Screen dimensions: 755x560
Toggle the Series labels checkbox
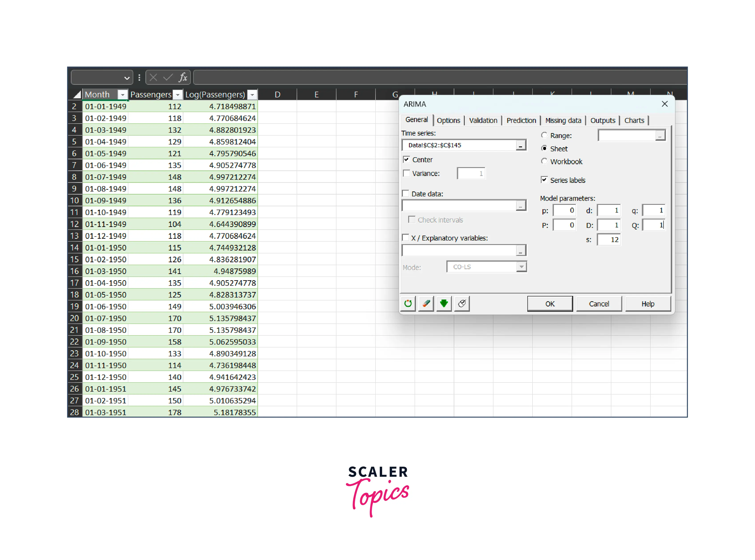click(x=544, y=180)
